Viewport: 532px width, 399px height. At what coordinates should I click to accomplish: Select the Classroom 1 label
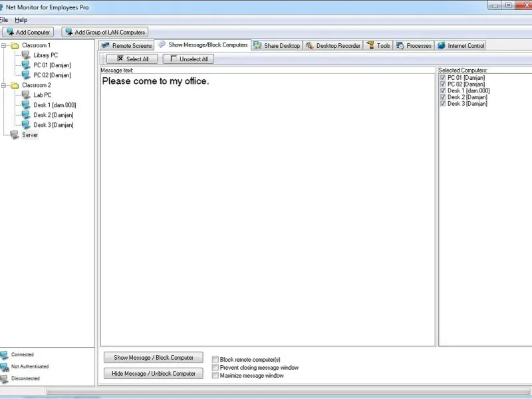37,45
